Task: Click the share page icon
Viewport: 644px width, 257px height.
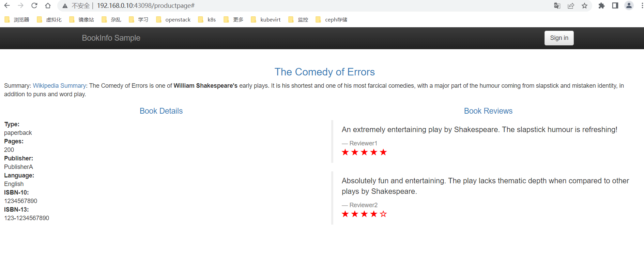Action: click(571, 5)
